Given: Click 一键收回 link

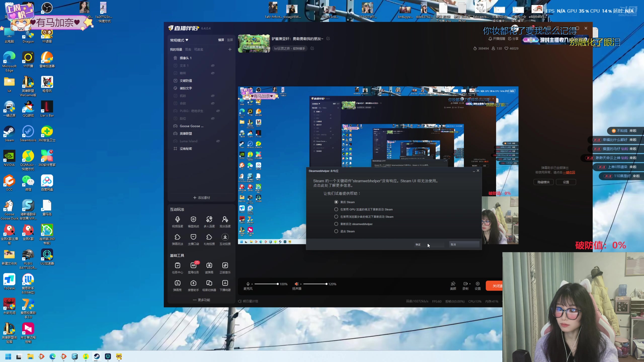Looking at the screenshot, I should [569, 172].
